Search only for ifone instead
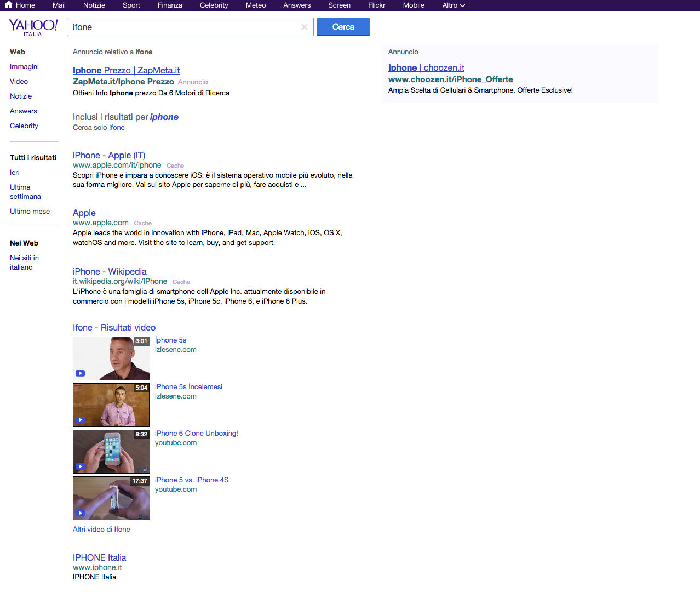 click(x=117, y=127)
